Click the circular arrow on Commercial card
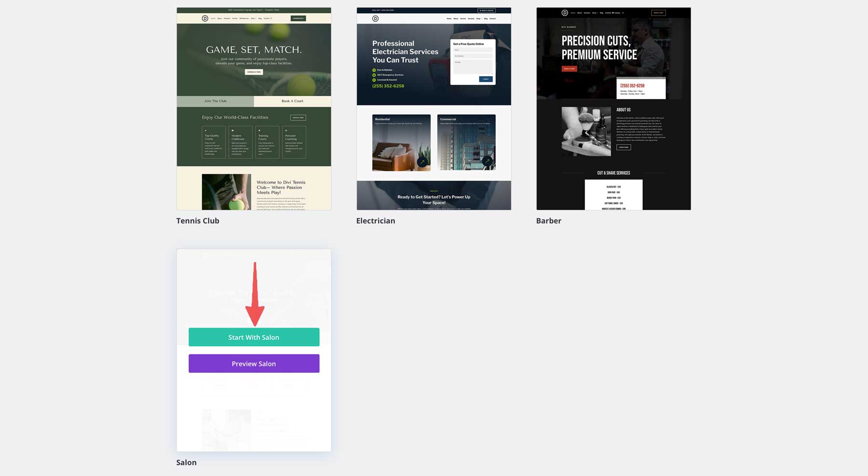The width and height of the screenshot is (868, 476). coord(487,162)
